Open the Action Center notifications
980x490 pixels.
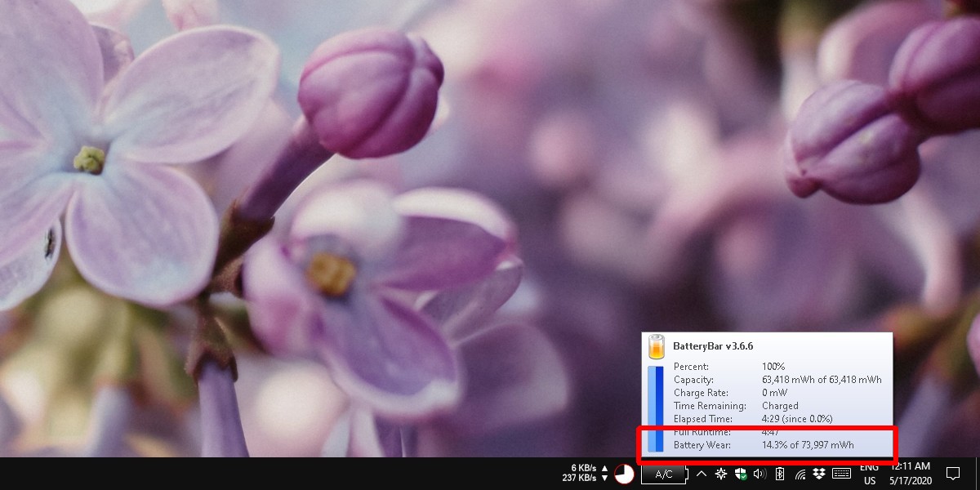(x=952, y=474)
